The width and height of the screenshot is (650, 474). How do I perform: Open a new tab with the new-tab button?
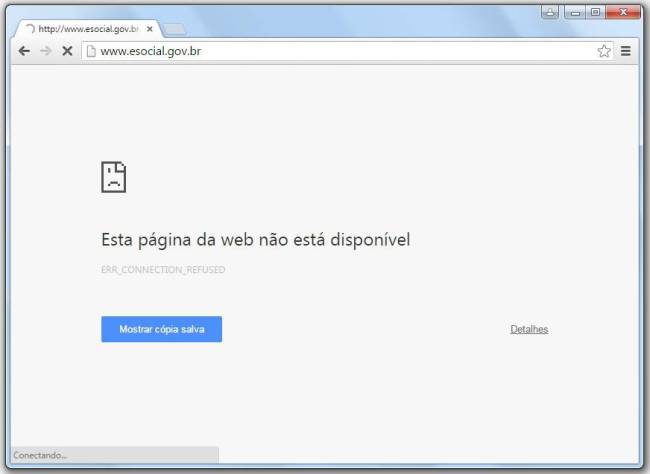point(174,29)
